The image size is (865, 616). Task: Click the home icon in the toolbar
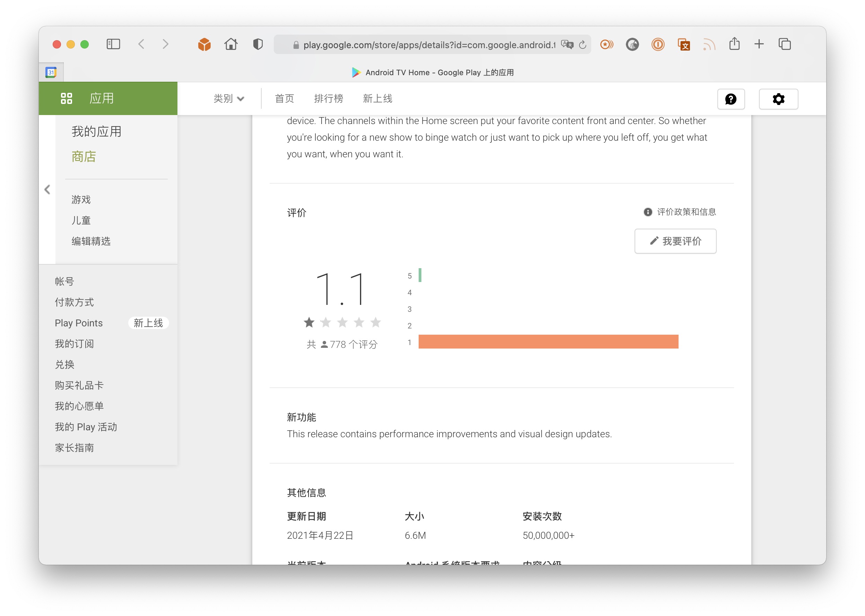coord(231,44)
